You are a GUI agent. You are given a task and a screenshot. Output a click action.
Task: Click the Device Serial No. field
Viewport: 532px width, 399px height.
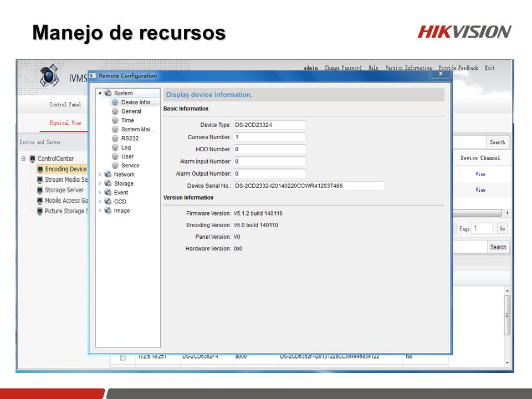pyautogui.click(x=309, y=186)
